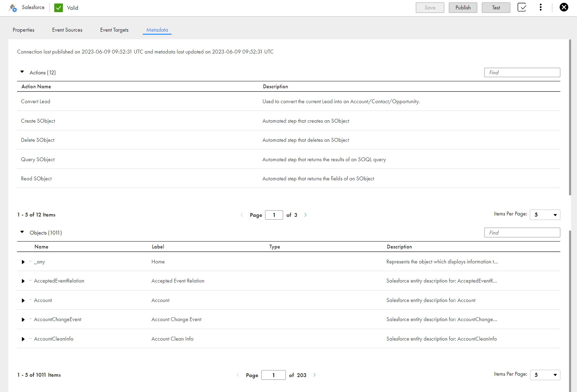Click the Action Name column header

tap(36, 87)
